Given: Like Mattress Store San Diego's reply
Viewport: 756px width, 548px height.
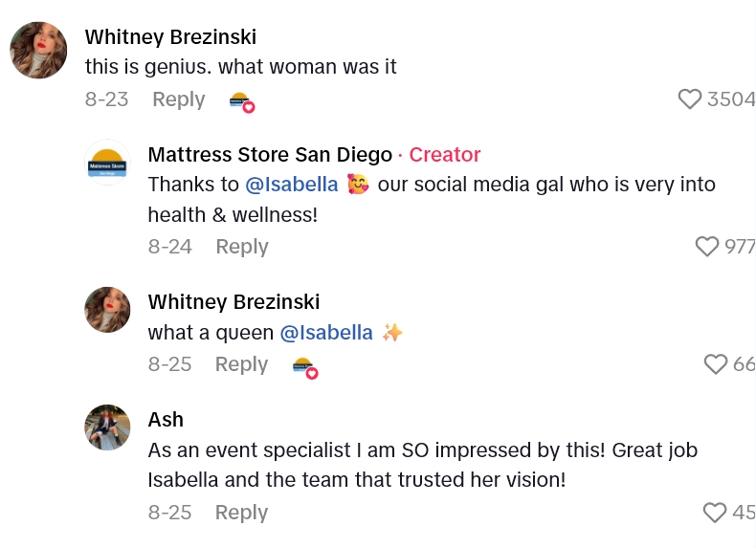Looking at the screenshot, I should tap(707, 247).
